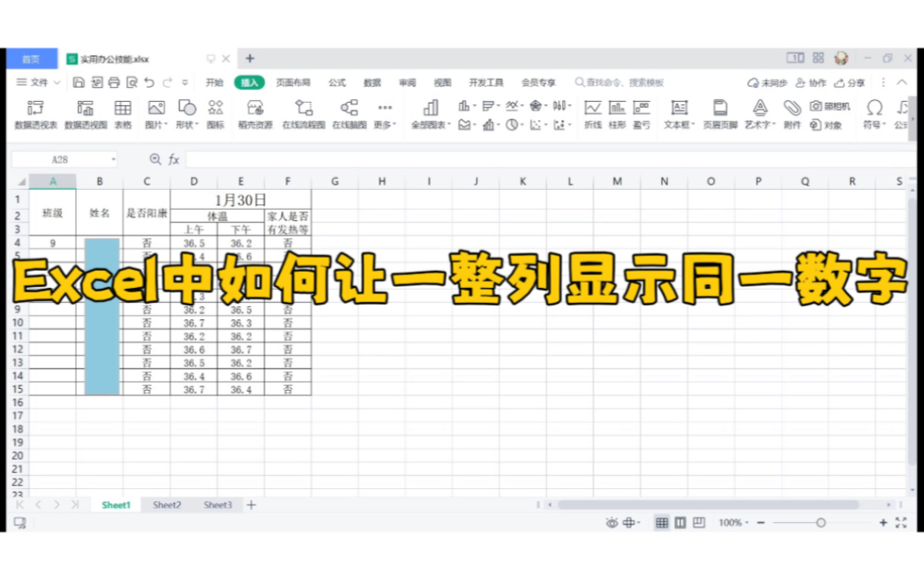
Task: Switch to normal view in status bar
Action: click(x=662, y=523)
